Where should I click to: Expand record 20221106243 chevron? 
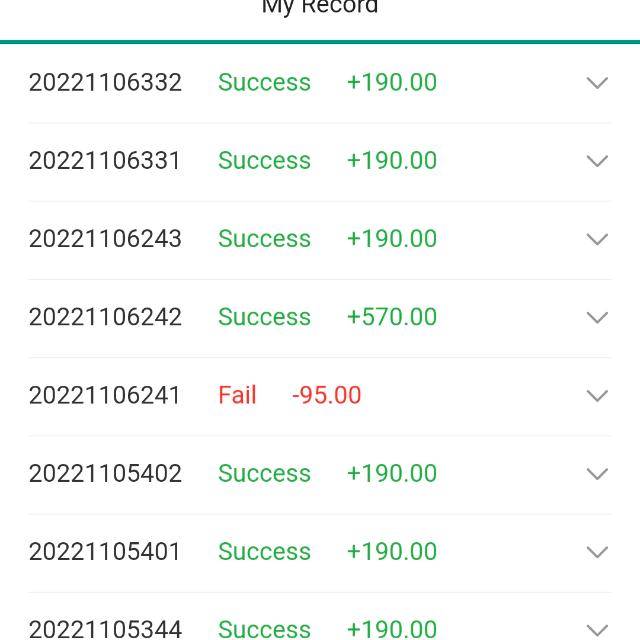click(x=597, y=239)
